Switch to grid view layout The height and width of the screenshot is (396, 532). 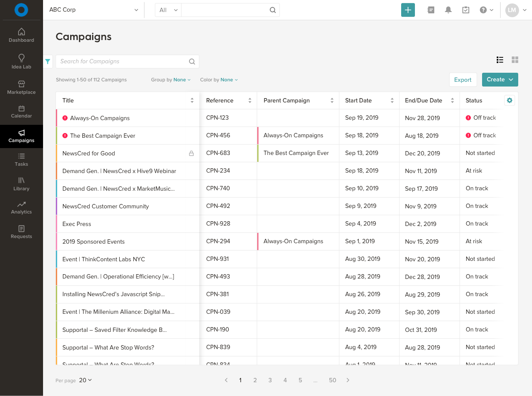coord(515,60)
